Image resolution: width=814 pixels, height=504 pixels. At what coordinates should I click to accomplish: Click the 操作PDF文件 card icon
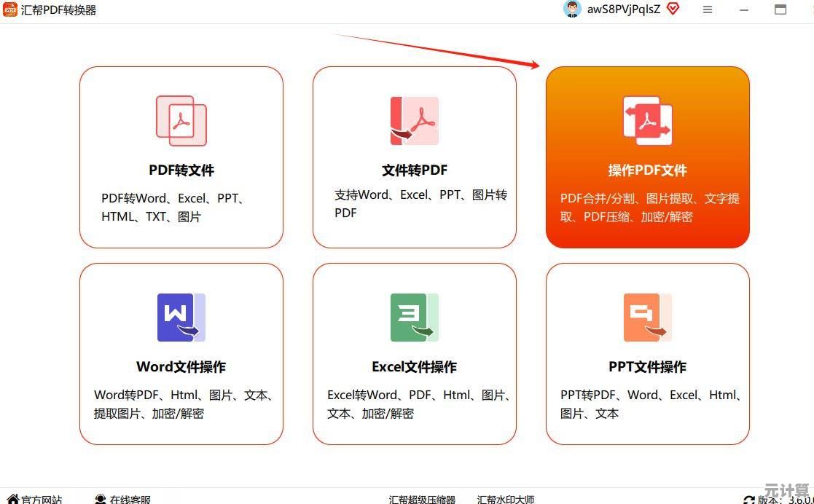(x=647, y=121)
